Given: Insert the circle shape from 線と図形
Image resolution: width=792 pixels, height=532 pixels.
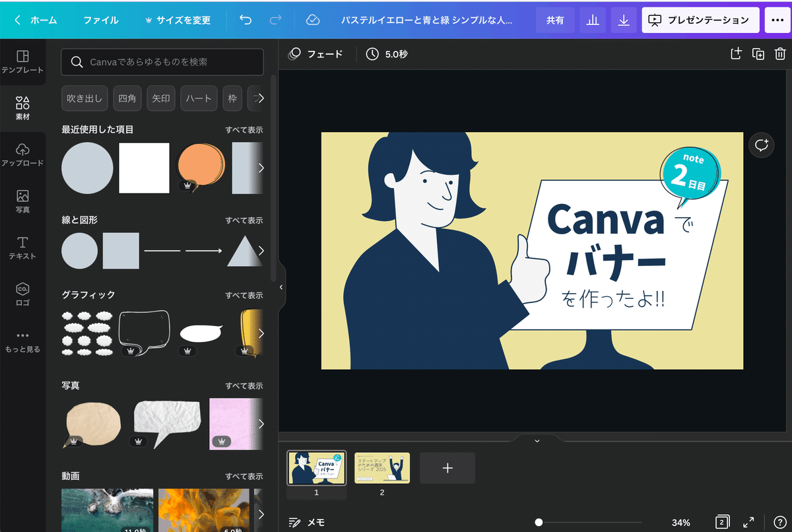Looking at the screenshot, I should [80, 251].
